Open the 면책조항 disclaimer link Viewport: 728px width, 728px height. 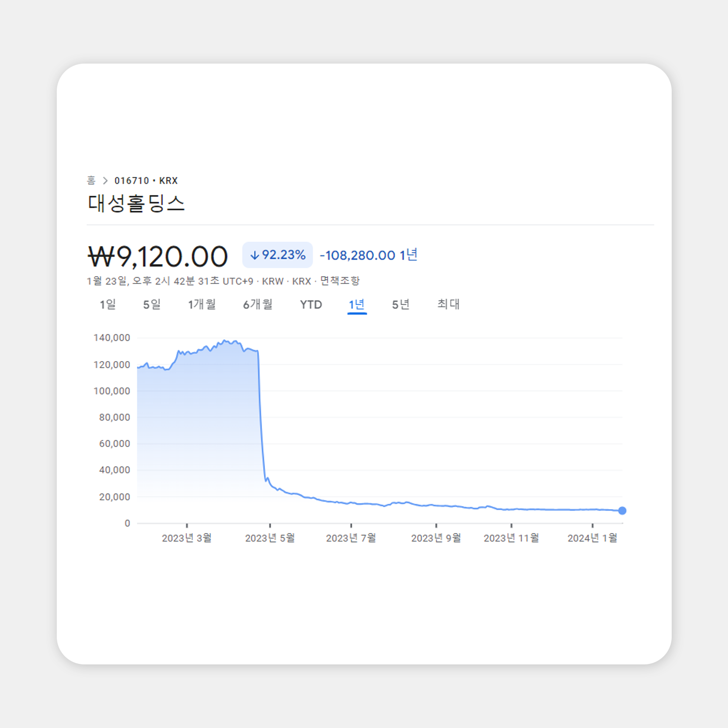click(x=340, y=281)
